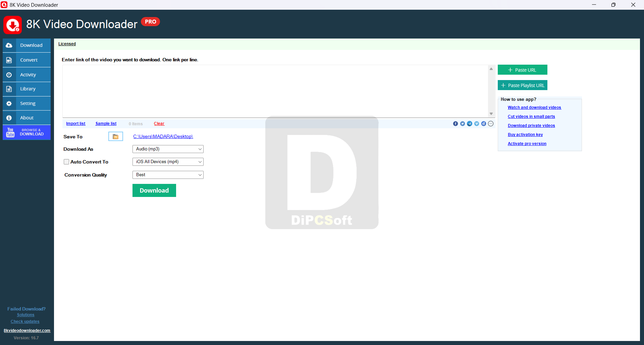
Task: Click the Twitter site icon
Action: [463, 124]
